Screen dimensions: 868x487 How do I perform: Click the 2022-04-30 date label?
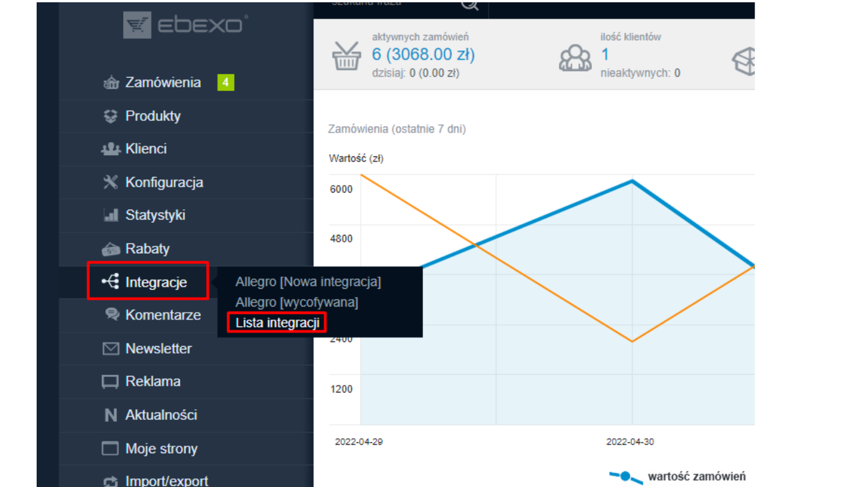click(x=630, y=442)
